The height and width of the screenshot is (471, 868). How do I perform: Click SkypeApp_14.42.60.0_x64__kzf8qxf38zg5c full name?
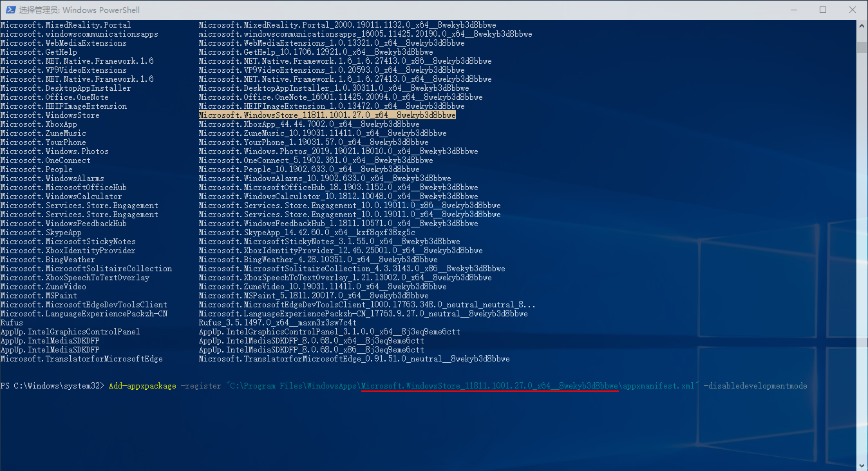(307, 233)
